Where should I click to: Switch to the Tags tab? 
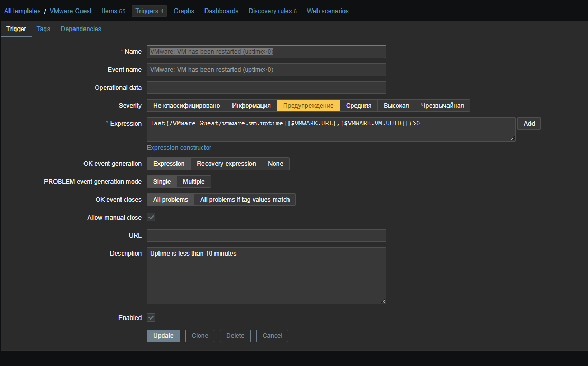click(x=43, y=29)
